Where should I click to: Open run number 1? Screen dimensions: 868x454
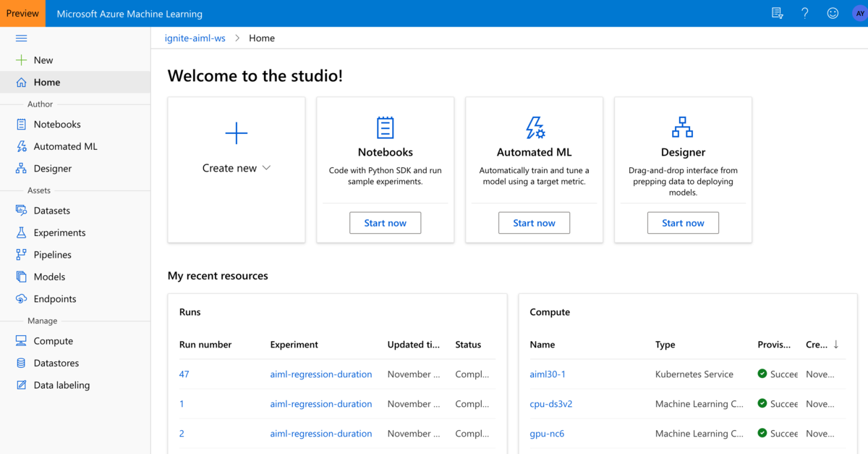click(x=182, y=404)
